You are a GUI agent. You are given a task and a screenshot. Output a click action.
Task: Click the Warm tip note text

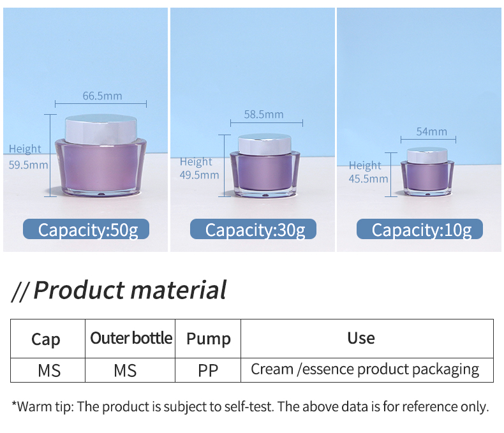250,407
